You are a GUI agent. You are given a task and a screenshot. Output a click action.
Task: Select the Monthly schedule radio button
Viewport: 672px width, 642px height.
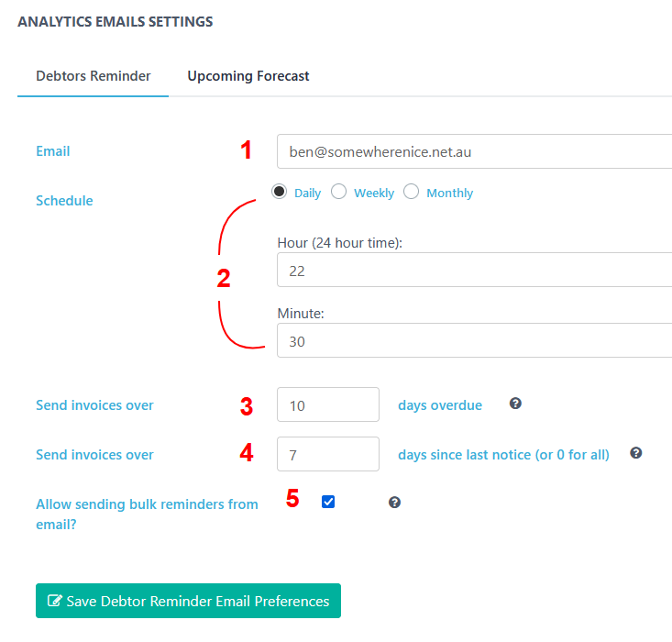pos(411,192)
